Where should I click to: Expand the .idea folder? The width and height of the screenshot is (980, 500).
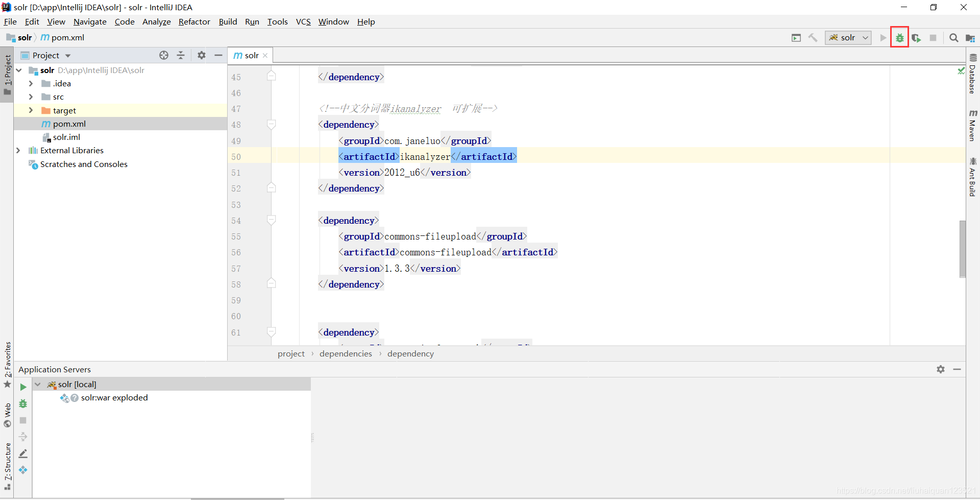pos(31,83)
